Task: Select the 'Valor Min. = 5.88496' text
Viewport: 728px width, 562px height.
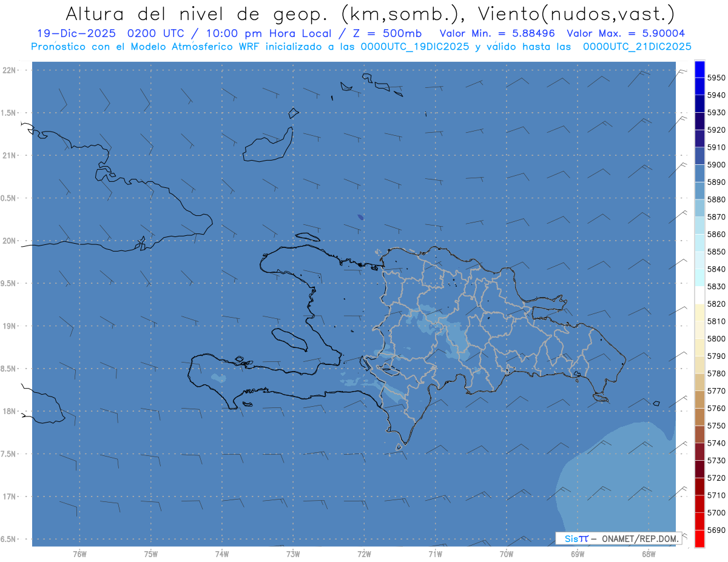Action: (497, 33)
